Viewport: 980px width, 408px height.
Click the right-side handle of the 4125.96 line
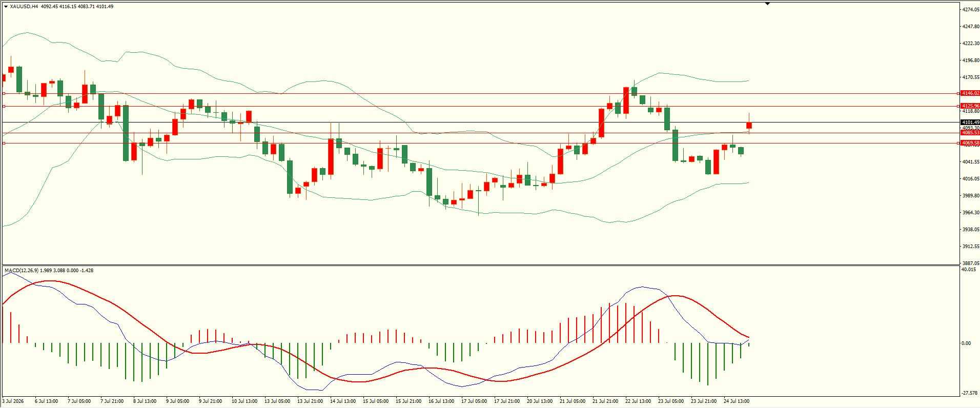pyautogui.click(x=959, y=106)
